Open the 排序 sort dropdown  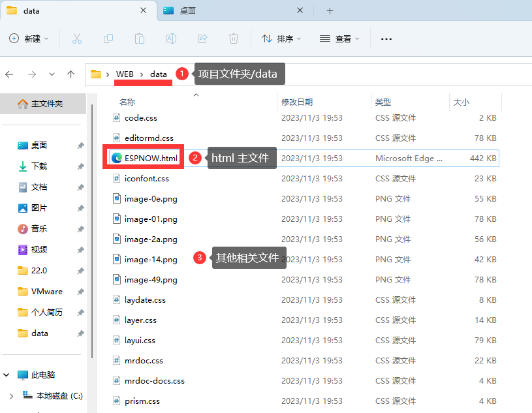[x=281, y=38]
